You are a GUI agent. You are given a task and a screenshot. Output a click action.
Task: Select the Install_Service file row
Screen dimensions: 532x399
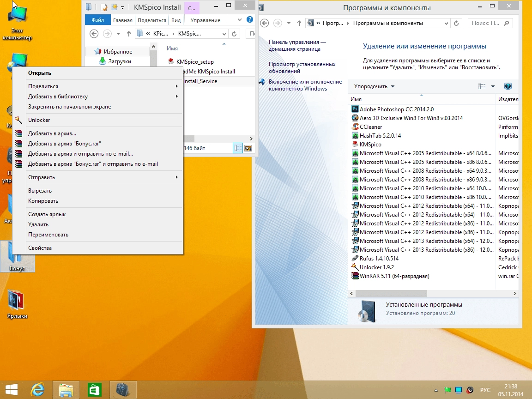tap(218, 81)
